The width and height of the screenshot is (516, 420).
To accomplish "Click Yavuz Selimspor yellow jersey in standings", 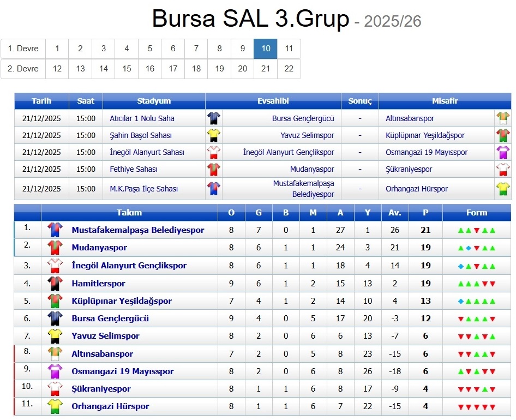I will click(x=55, y=336).
